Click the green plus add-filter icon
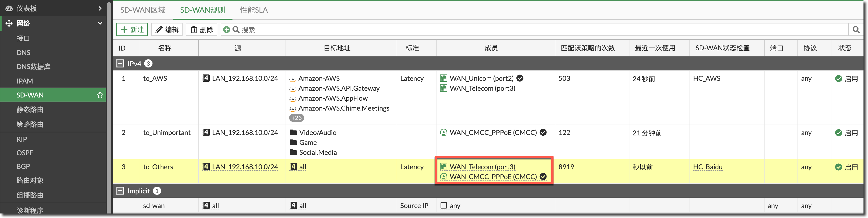The height and width of the screenshot is (218, 868). coord(226,30)
